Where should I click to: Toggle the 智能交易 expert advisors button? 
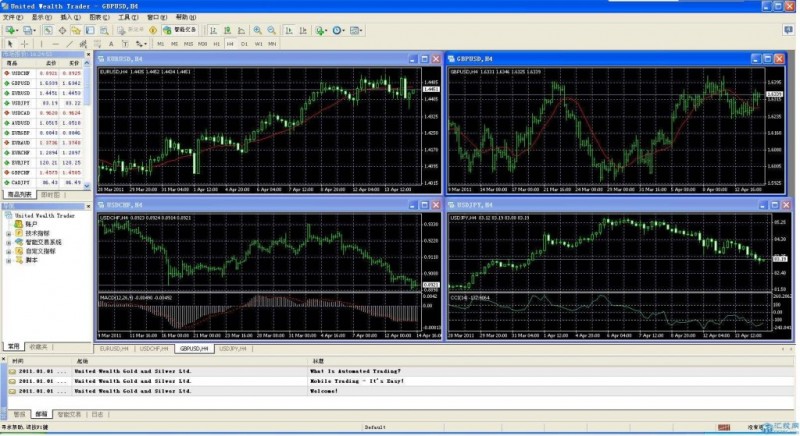(180, 30)
